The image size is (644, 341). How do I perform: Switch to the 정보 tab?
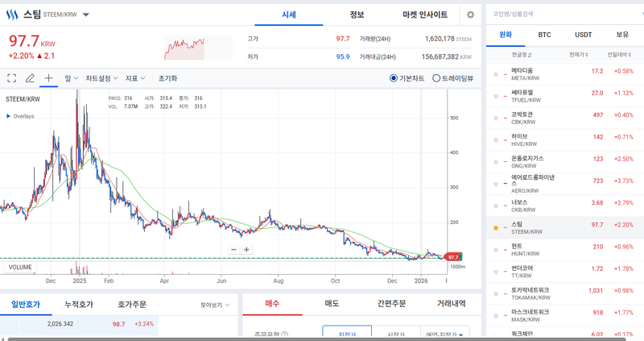pyautogui.click(x=357, y=15)
